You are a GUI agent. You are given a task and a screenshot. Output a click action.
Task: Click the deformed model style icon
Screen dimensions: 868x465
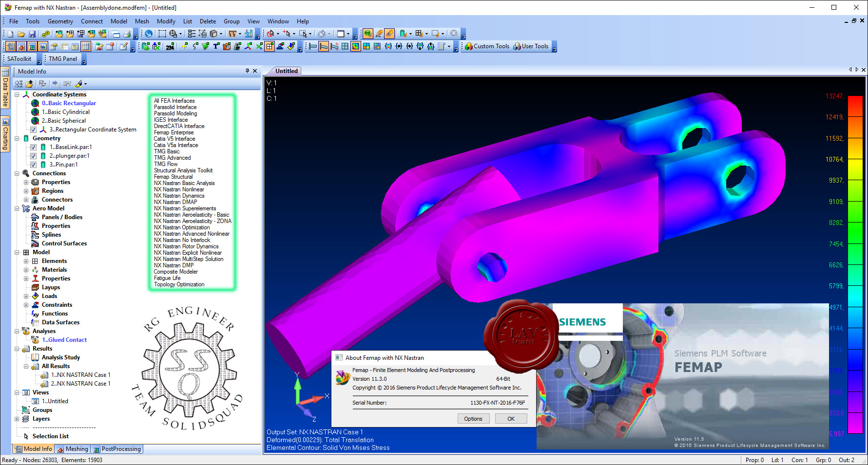coord(324,46)
